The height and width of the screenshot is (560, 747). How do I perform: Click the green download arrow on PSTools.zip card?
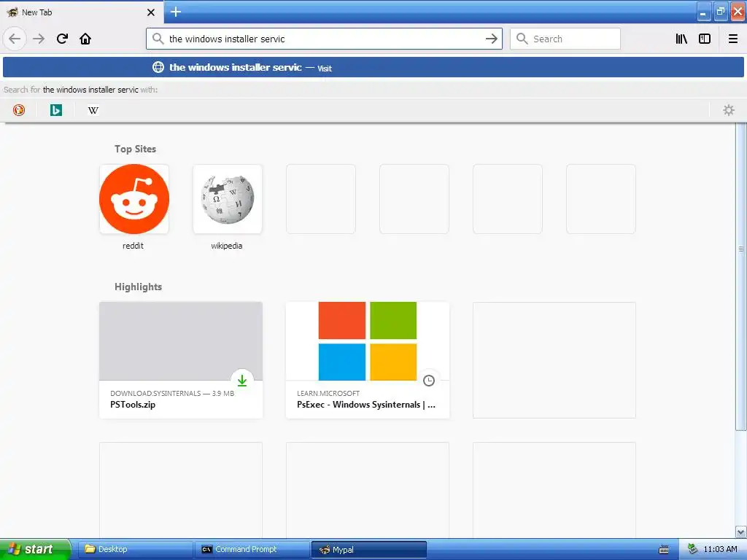coord(242,380)
